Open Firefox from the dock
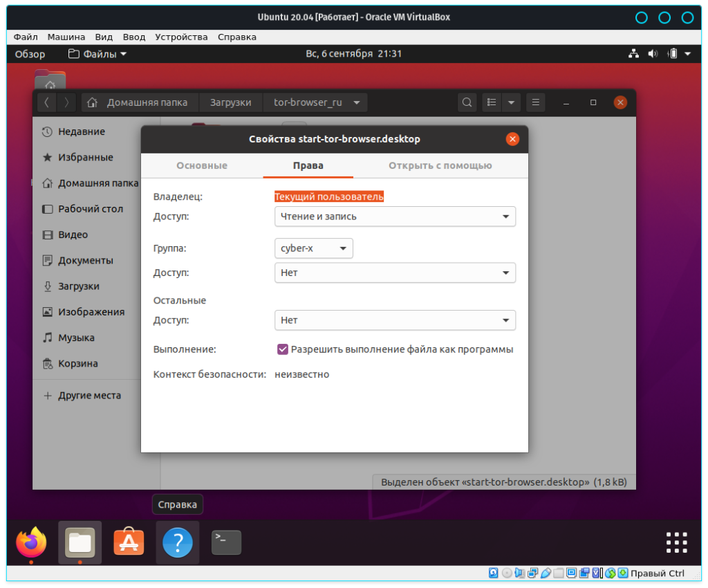708x588 pixels. point(31,542)
